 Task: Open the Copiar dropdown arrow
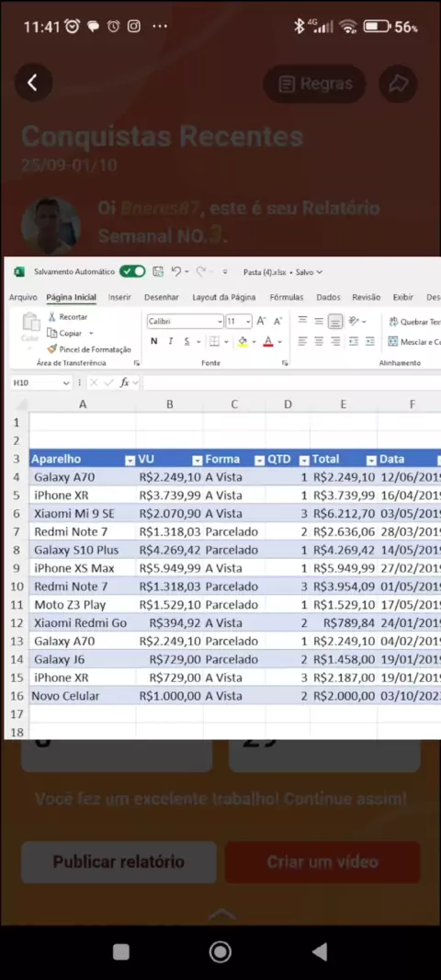click(91, 333)
